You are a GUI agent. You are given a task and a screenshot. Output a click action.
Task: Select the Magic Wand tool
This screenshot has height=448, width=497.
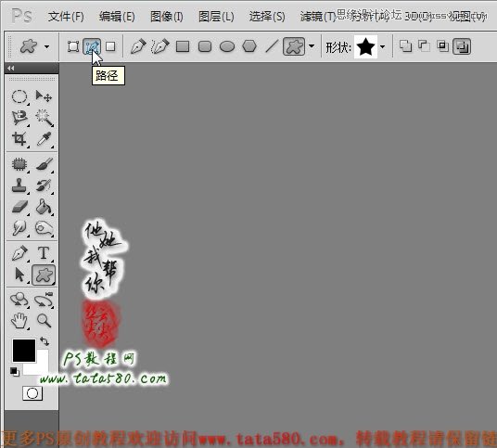pyautogui.click(x=45, y=118)
